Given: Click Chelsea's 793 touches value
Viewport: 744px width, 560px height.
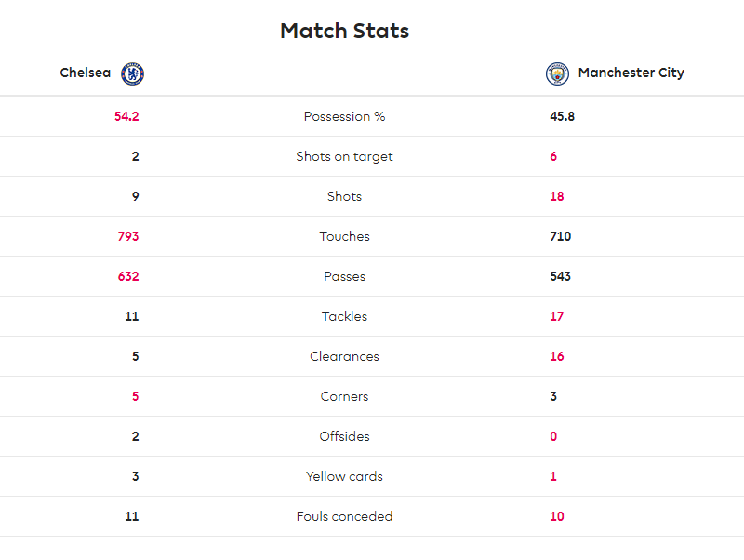Looking at the screenshot, I should point(128,236).
